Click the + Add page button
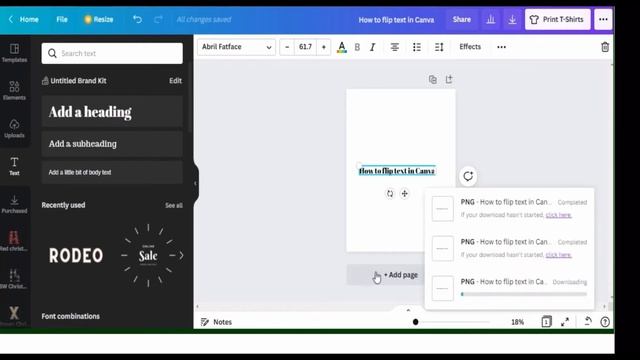The height and width of the screenshot is (360, 640). pos(386,275)
